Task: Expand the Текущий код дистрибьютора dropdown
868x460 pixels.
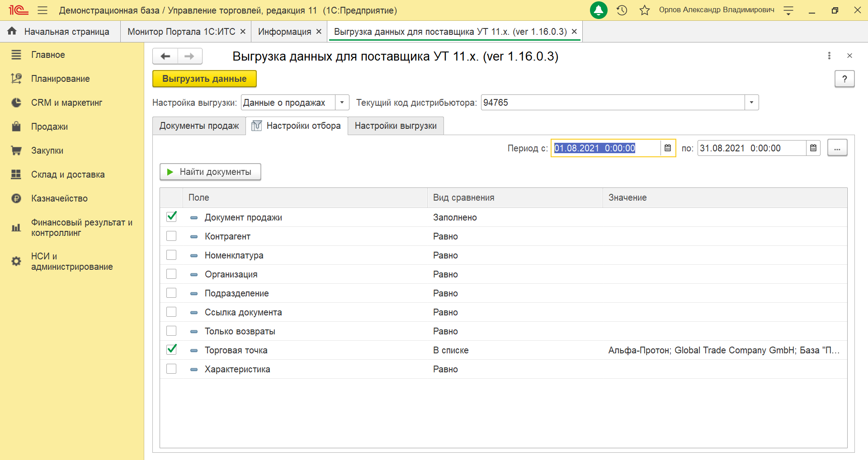Action: pyautogui.click(x=751, y=103)
